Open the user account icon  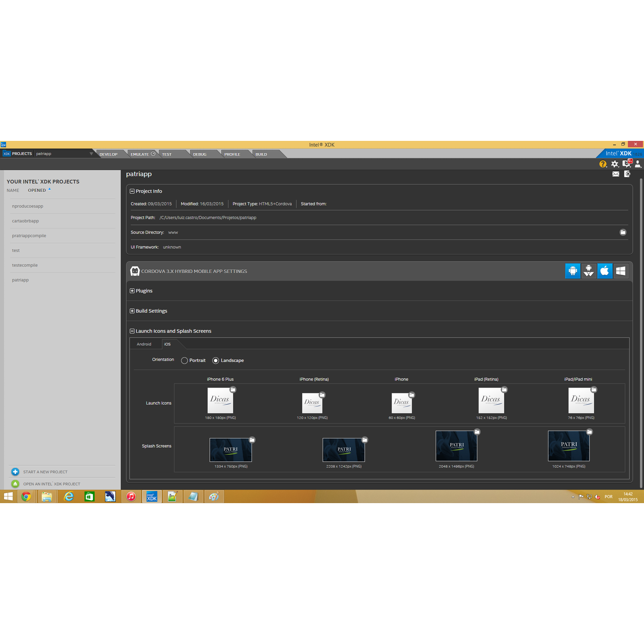[638, 164]
